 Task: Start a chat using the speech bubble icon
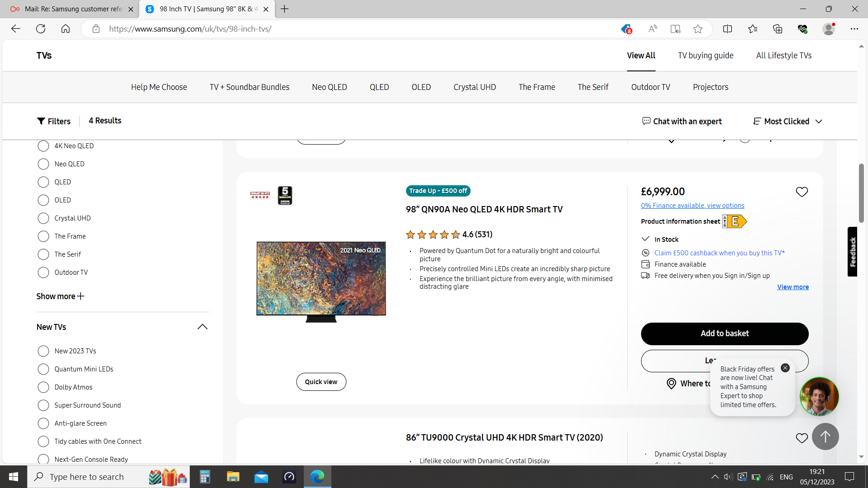click(646, 121)
